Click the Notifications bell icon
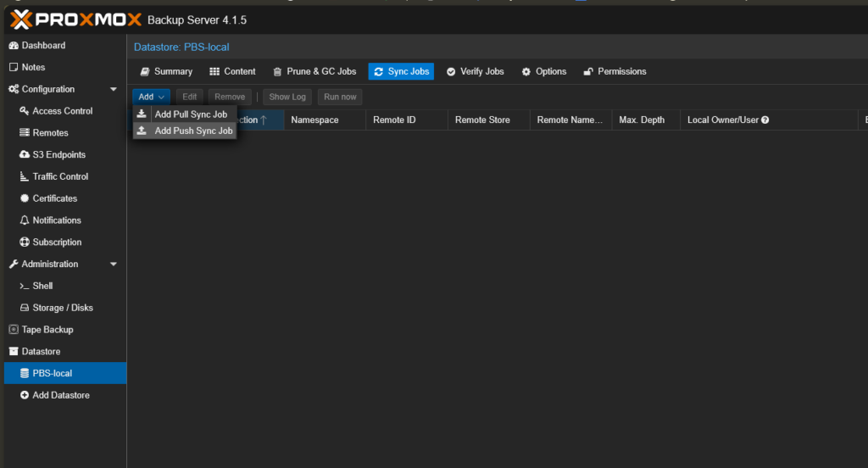This screenshot has width=868, height=468. point(25,220)
